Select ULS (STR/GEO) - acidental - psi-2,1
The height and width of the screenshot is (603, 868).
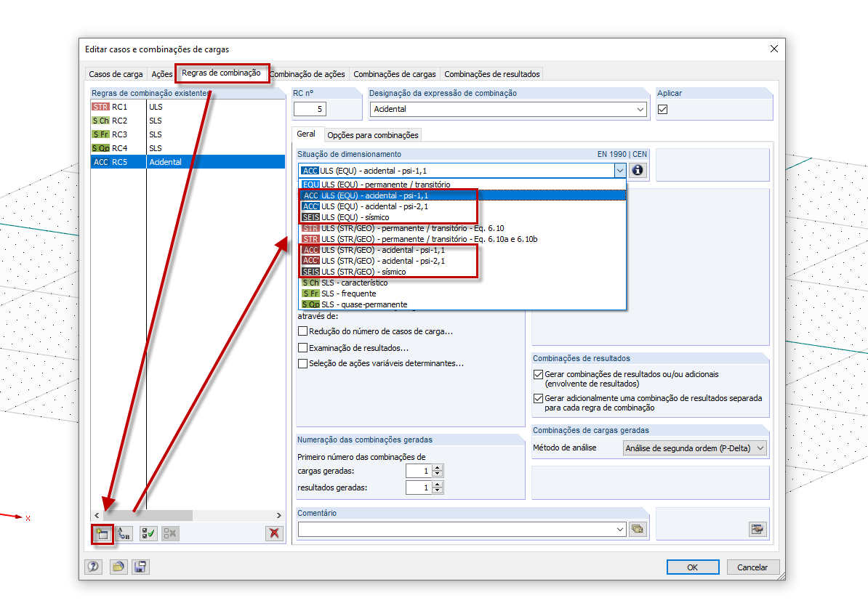[x=463, y=261]
